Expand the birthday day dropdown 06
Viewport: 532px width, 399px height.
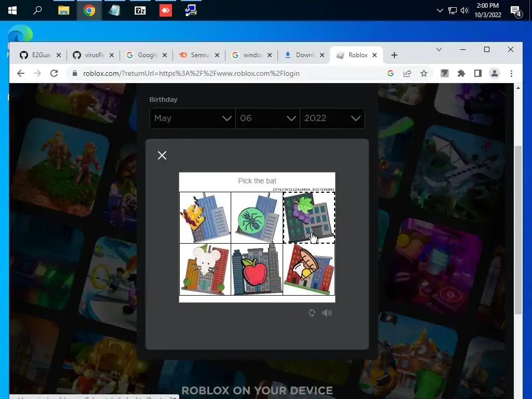click(x=268, y=118)
